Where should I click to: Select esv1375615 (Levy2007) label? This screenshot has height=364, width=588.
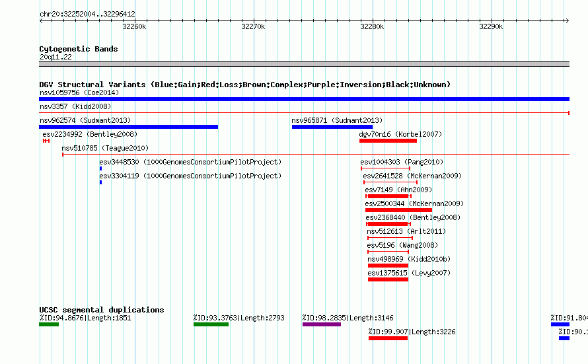409,273
